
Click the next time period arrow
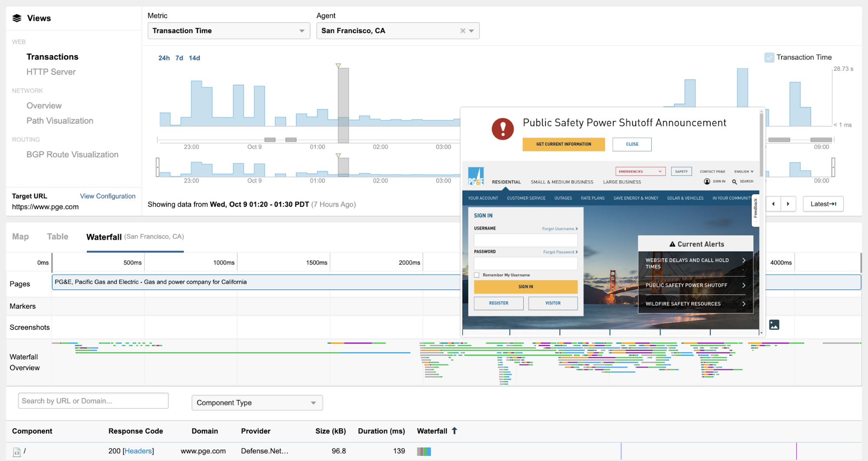(x=788, y=204)
